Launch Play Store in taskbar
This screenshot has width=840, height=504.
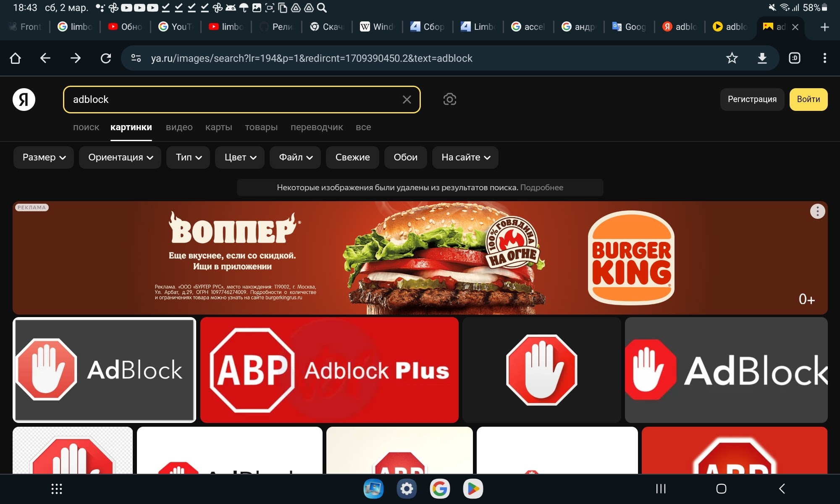473,489
